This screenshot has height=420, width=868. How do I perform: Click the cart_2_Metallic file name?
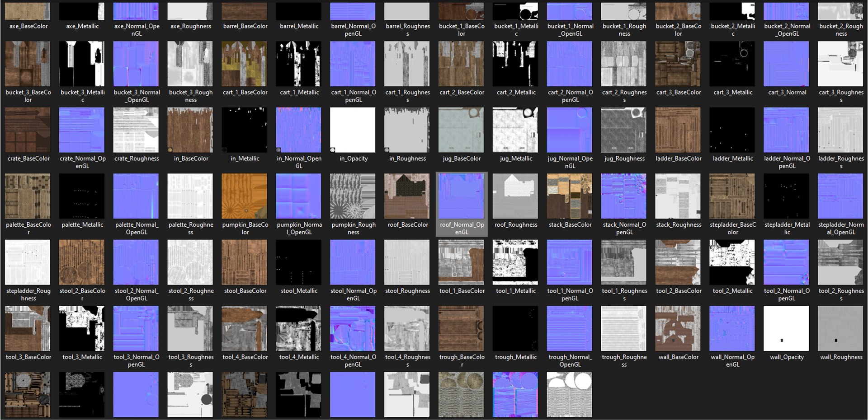click(516, 92)
